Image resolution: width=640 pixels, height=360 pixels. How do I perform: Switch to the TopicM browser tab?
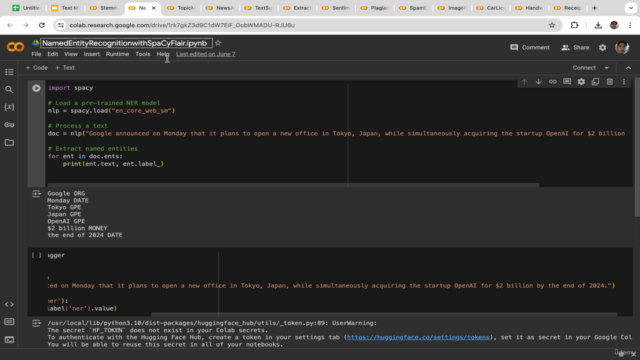coord(181,8)
